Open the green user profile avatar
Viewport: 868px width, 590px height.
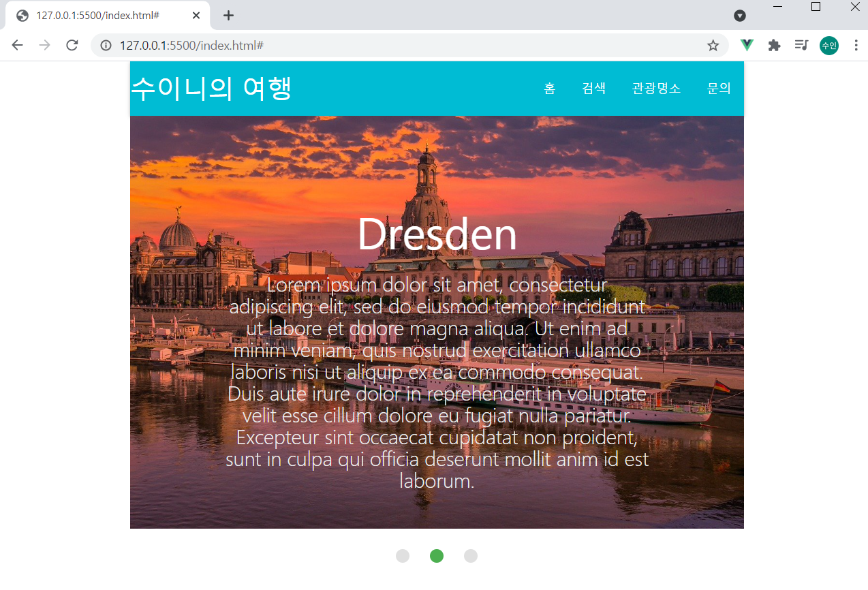point(829,46)
